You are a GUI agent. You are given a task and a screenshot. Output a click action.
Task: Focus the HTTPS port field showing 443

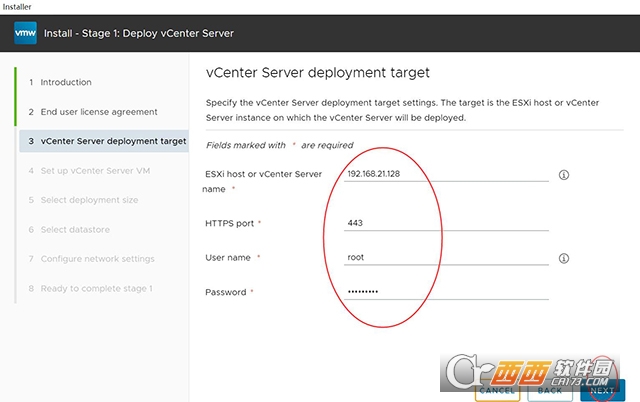(446, 223)
